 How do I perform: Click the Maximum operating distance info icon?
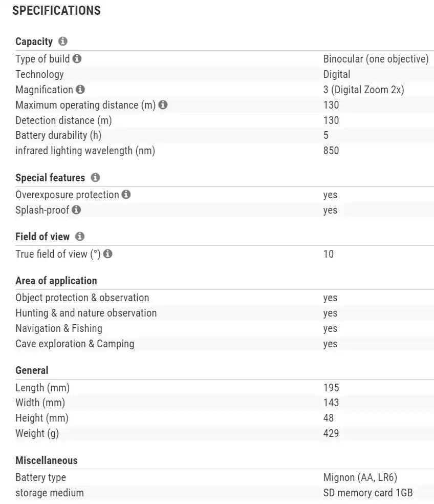[x=163, y=105]
